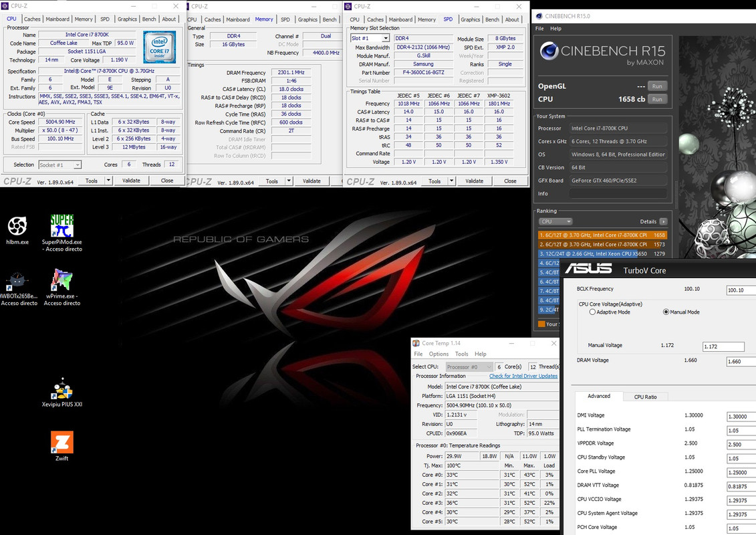Run the Cinebench OpenGL test
The image size is (756, 535).
coord(657,86)
